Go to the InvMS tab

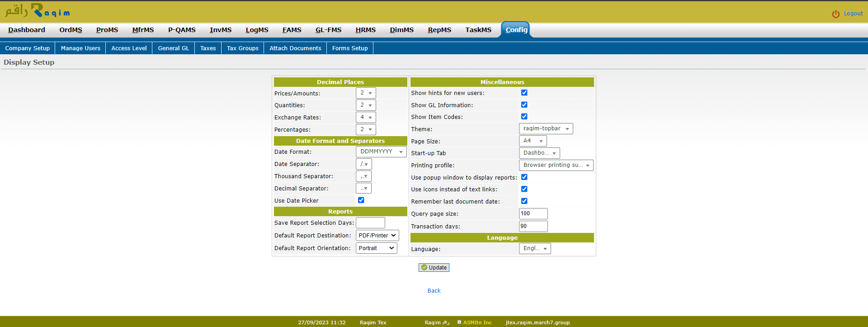[x=221, y=30]
